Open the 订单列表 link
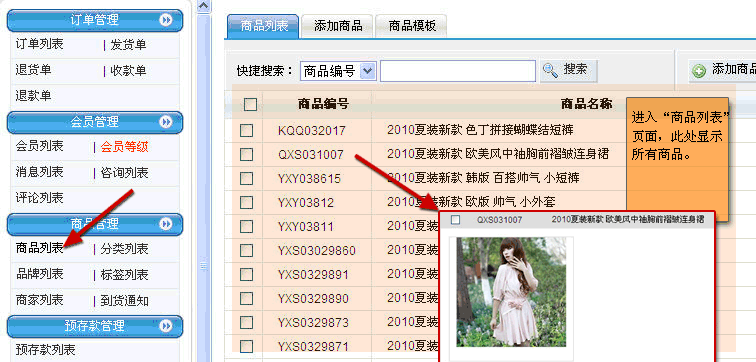Screen dimensions: 756x362 pyautogui.click(x=40, y=44)
